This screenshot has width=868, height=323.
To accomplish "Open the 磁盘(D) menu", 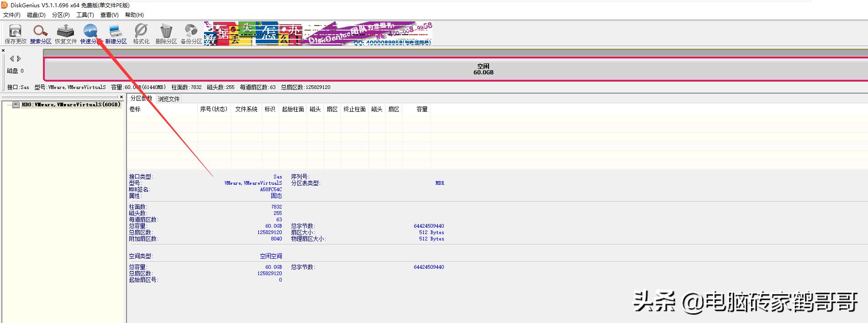I will 36,15.
